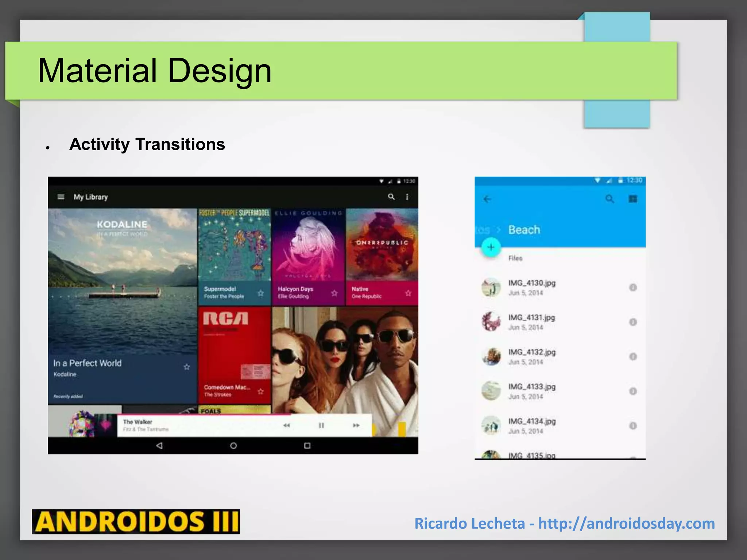Image resolution: width=747 pixels, height=560 pixels.
Task: Open the large album art with people in sunglasses
Action: pos(345,360)
